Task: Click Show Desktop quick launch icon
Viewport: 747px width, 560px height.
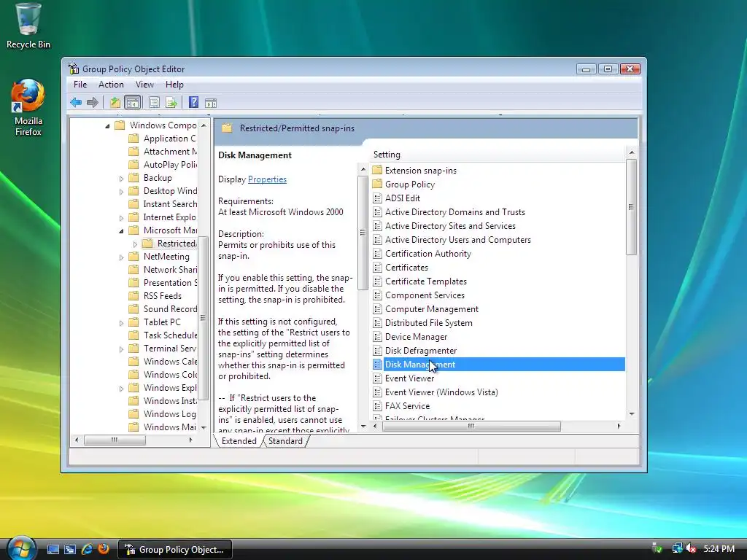Action: click(x=53, y=550)
